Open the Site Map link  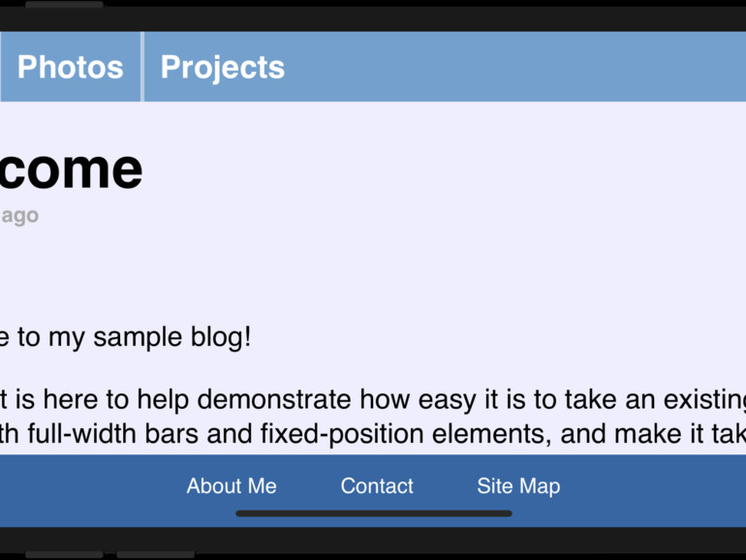518,486
